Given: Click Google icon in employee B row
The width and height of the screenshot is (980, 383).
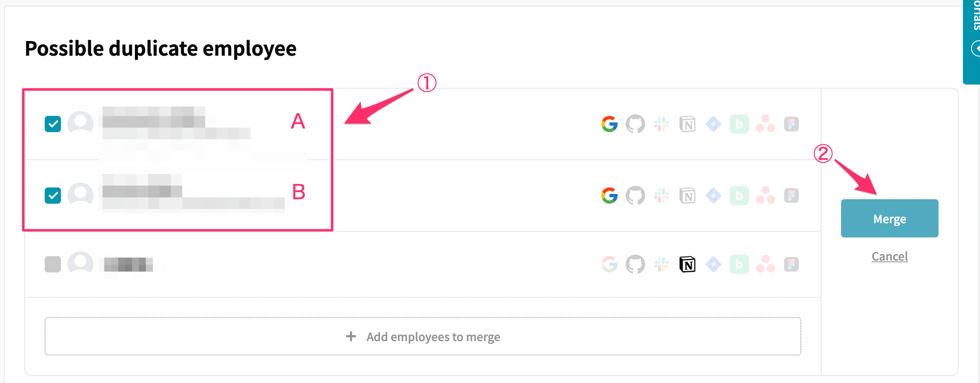Looking at the screenshot, I should tap(609, 196).
